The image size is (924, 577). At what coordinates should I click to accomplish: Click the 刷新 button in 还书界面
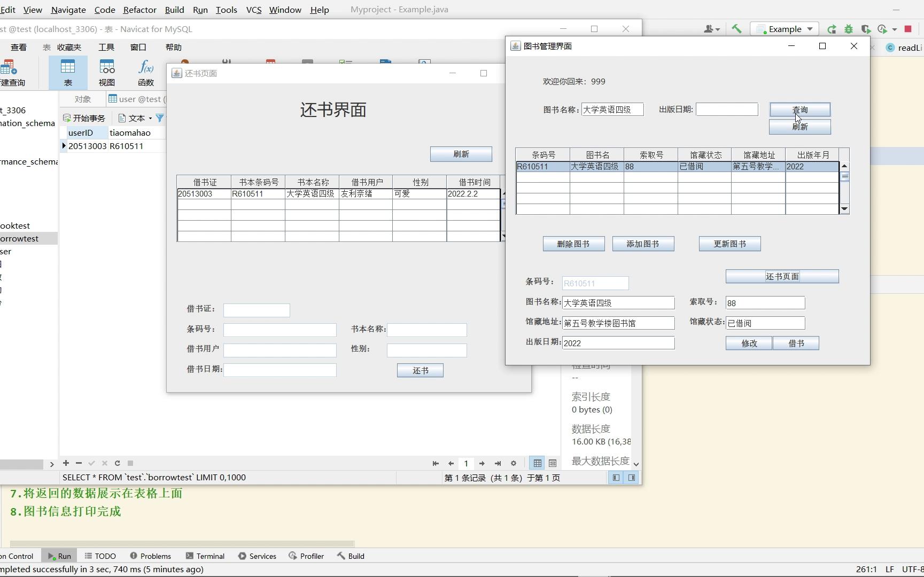(461, 154)
